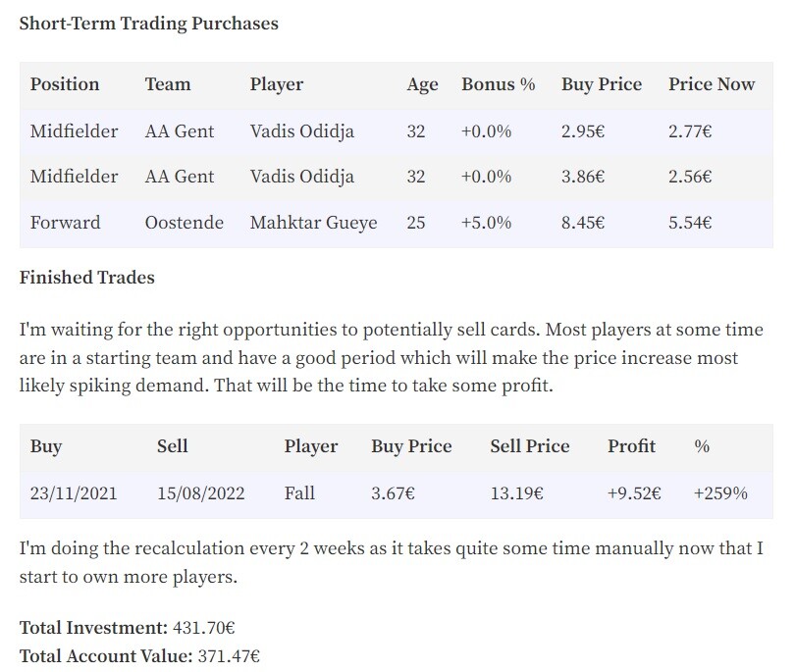Click the Vadis Odidja row priced 3.86€
This screenshot has height=672, width=795.
(x=396, y=177)
